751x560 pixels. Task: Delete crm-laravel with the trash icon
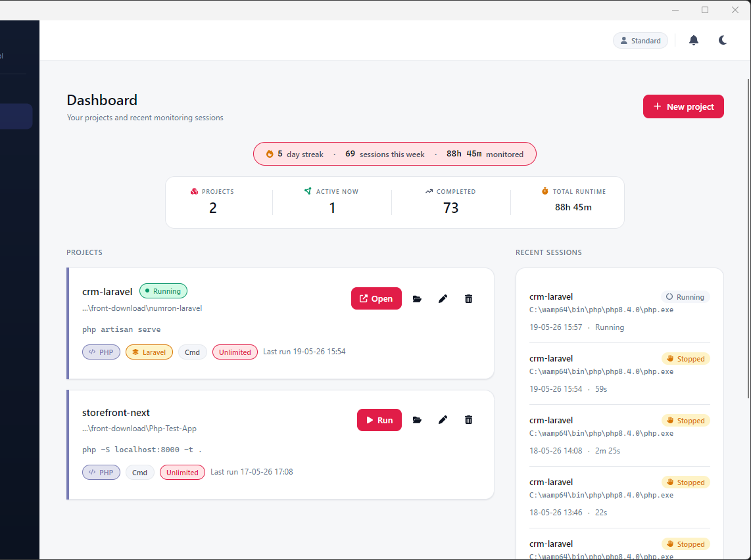(468, 298)
